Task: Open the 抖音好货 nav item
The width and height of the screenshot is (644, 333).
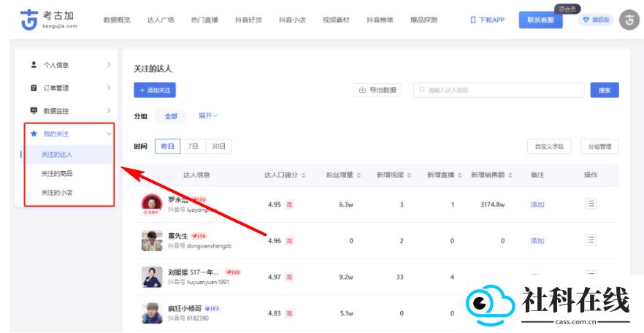Action: (248, 20)
